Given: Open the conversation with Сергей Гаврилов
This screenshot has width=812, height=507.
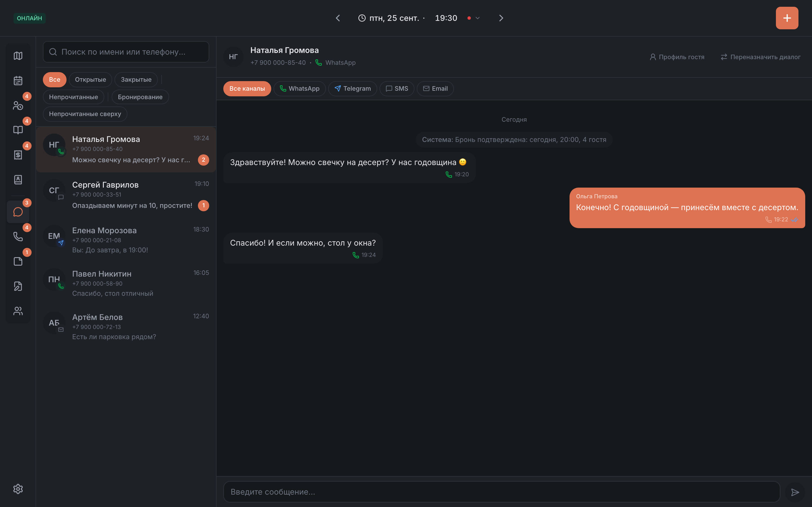Looking at the screenshot, I should (126, 195).
